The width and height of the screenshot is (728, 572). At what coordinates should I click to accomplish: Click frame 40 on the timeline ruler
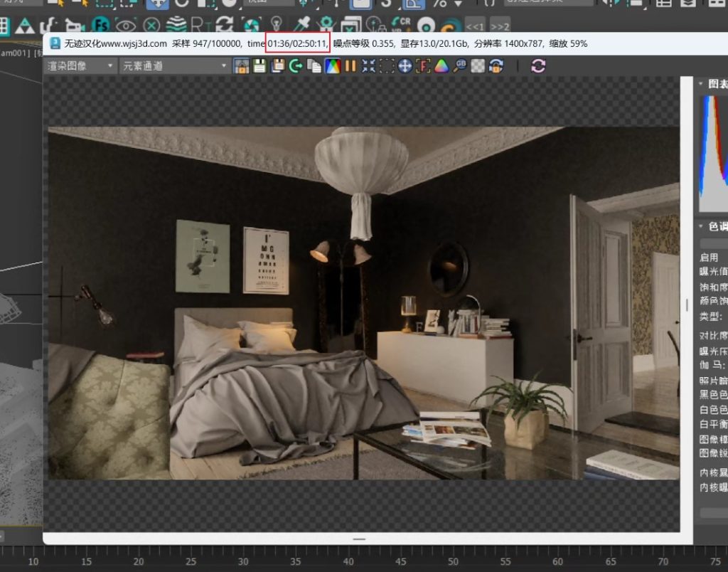(295, 562)
